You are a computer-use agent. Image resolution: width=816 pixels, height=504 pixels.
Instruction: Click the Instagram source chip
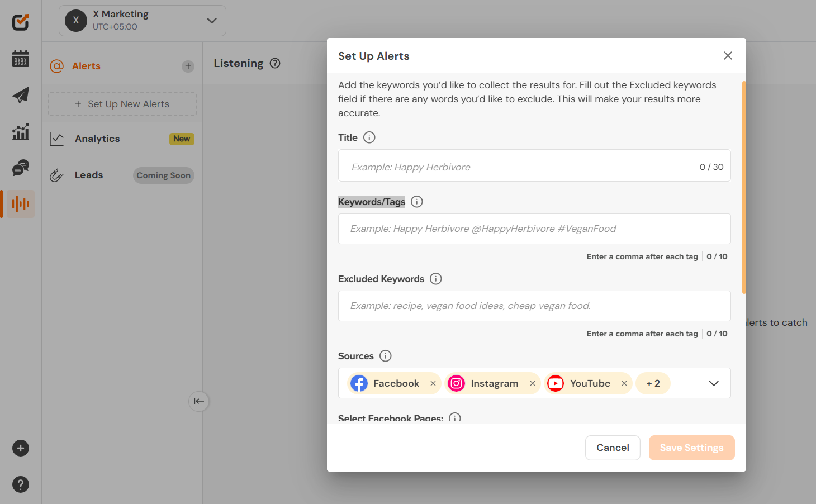click(492, 383)
